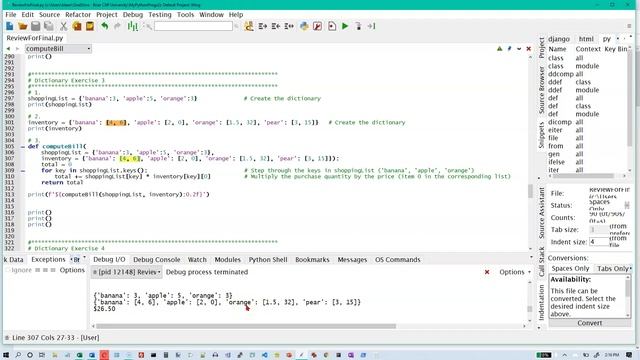Click the Outdent lines toolbar icon
This screenshot has width=640, height=360.
pyautogui.click(x=276, y=26)
